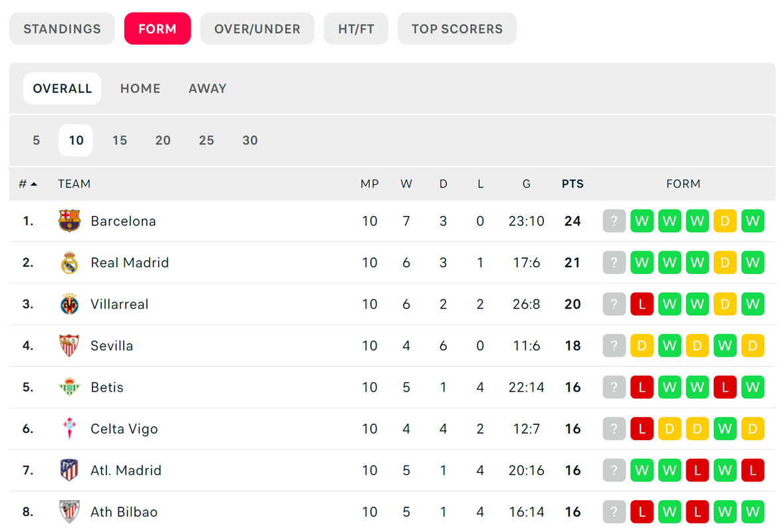
Task: Click Barcelona's yellow D form badge
Action: tap(725, 221)
